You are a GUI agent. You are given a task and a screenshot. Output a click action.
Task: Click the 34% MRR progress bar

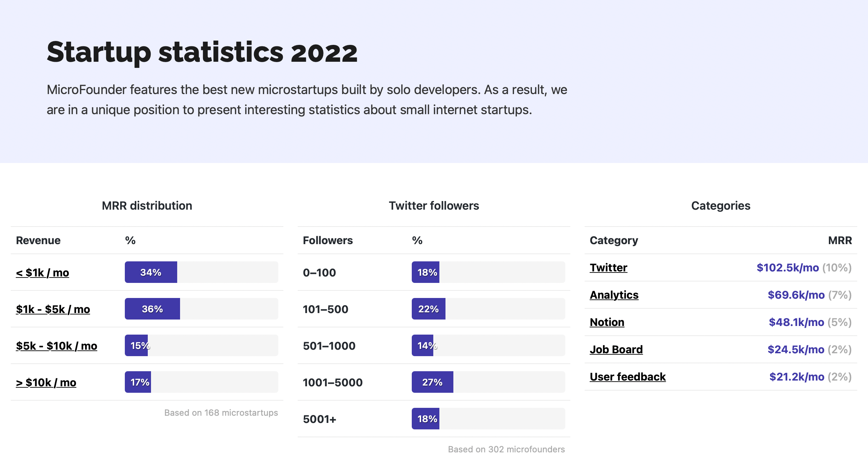tap(201, 272)
